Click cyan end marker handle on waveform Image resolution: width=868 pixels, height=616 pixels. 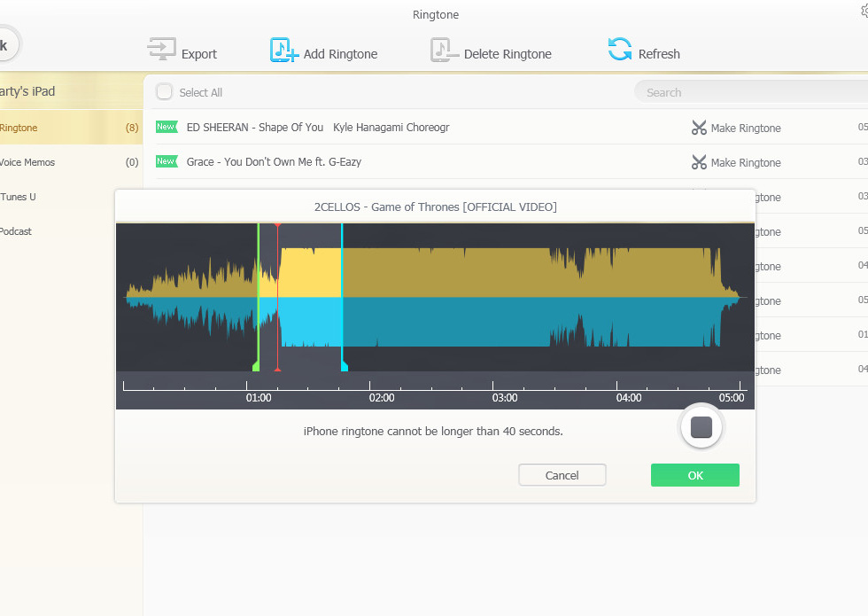344,365
